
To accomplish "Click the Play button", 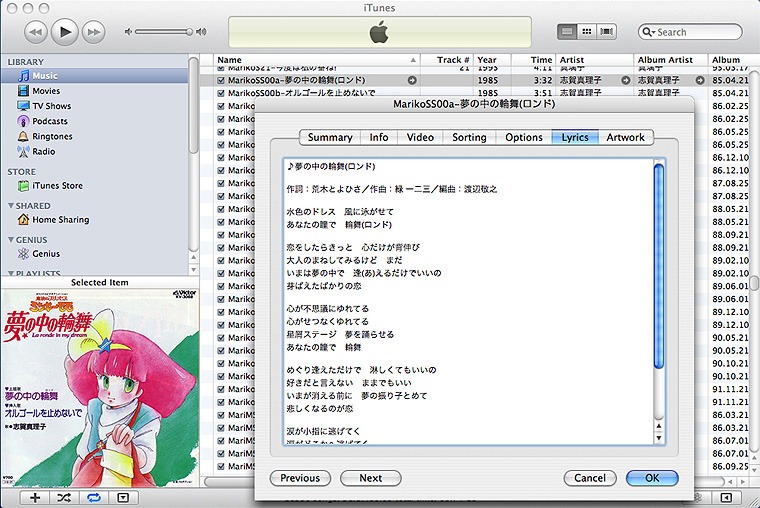I will (x=64, y=32).
